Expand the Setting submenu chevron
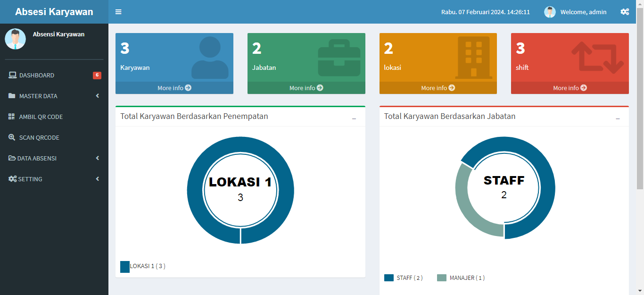The image size is (644, 295). point(98,179)
